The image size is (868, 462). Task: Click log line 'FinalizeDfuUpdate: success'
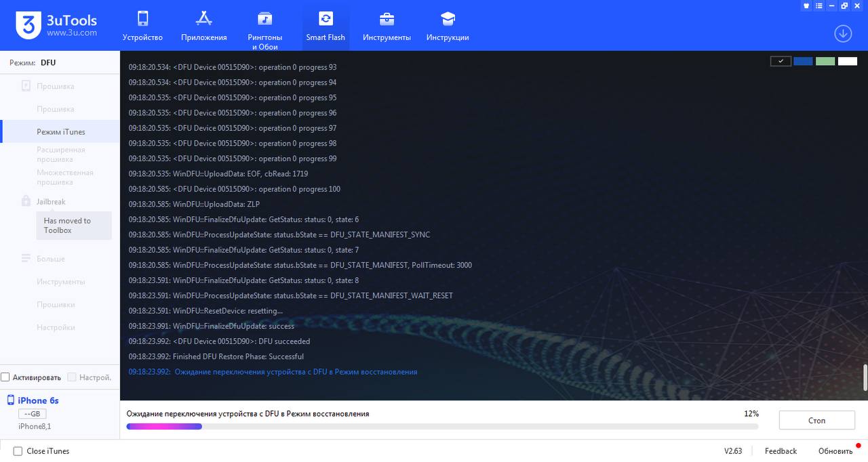[212, 326]
